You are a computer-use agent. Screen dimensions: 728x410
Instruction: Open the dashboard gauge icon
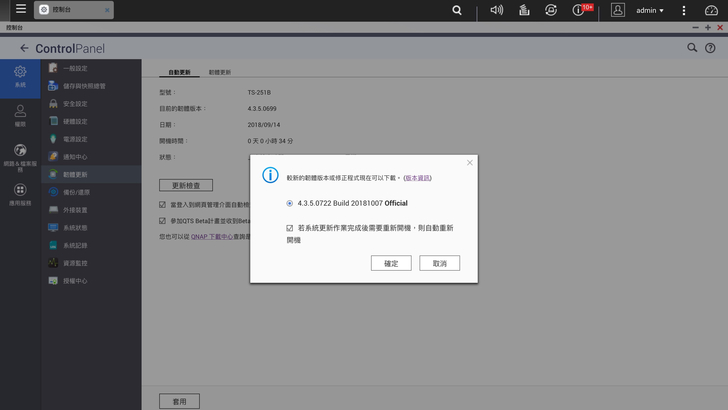pyautogui.click(x=711, y=10)
